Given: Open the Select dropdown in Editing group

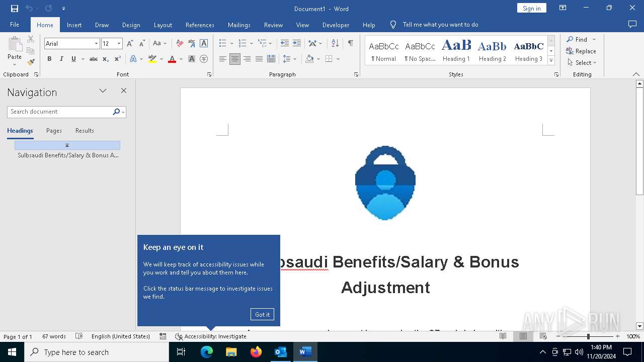Looking at the screenshot, I should pos(582,63).
